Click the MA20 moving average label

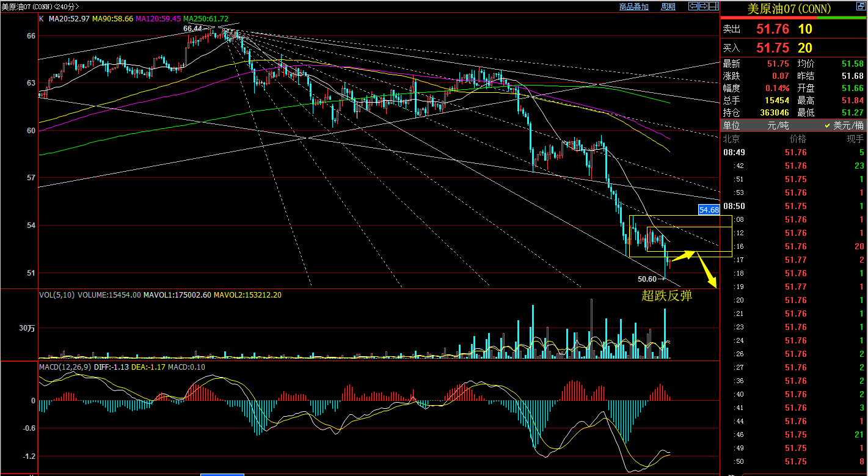[x=69, y=19]
